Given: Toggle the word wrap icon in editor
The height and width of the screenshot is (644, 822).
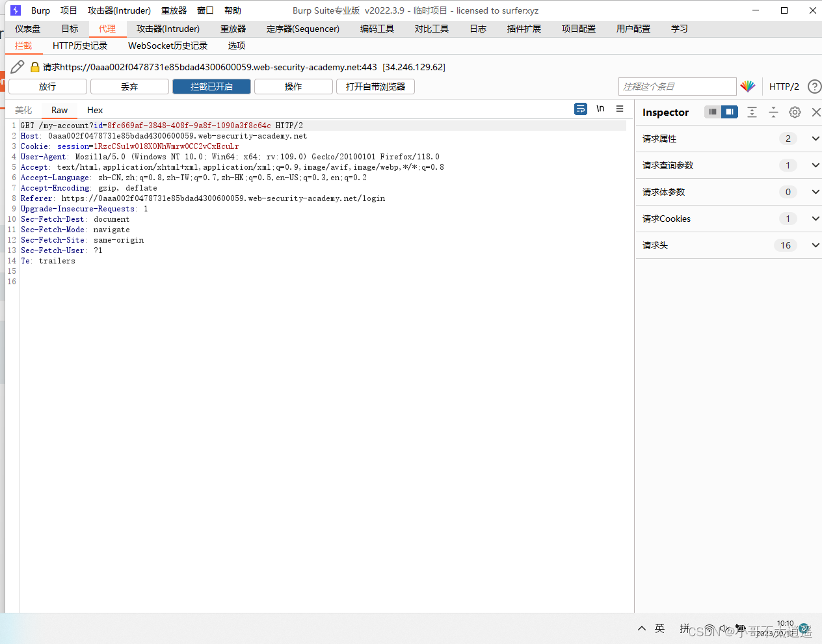Looking at the screenshot, I should [581, 109].
